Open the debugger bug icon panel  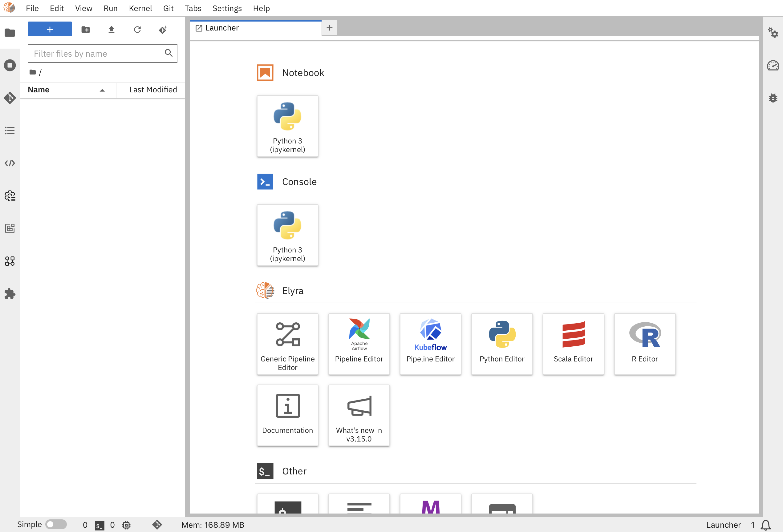coord(773,98)
